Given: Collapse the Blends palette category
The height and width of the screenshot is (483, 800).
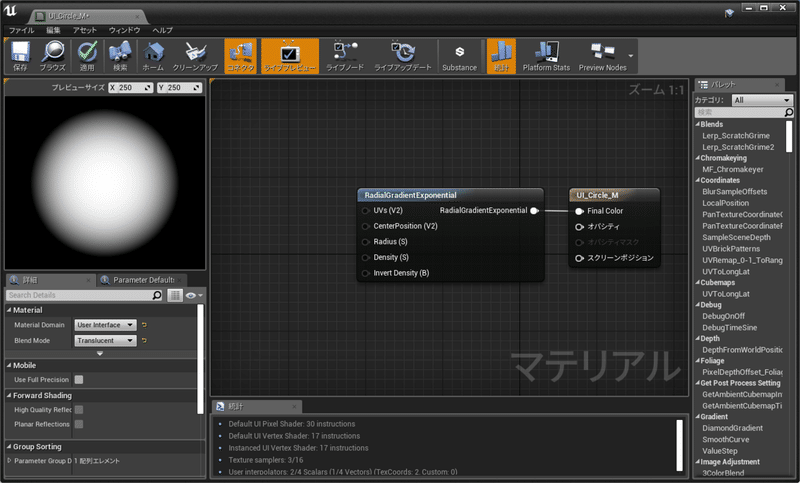Looking at the screenshot, I should pyautogui.click(x=697, y=124).
